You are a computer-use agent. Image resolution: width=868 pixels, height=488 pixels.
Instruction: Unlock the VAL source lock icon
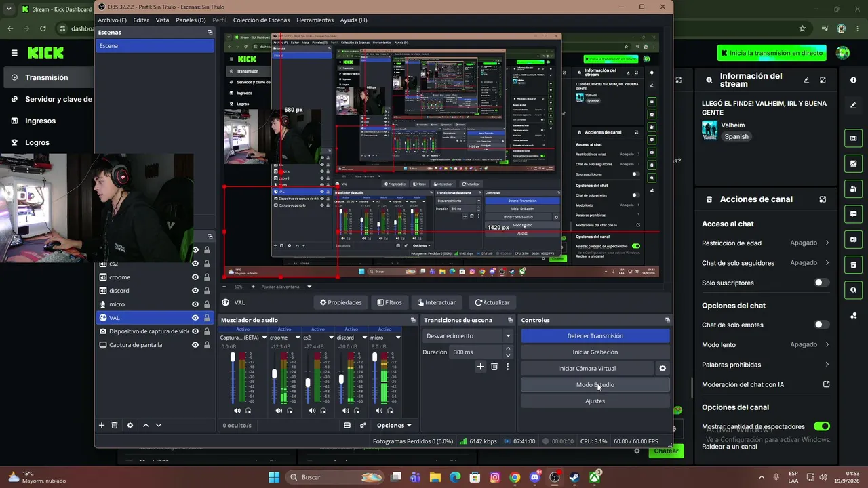click(x=207, y=318)
